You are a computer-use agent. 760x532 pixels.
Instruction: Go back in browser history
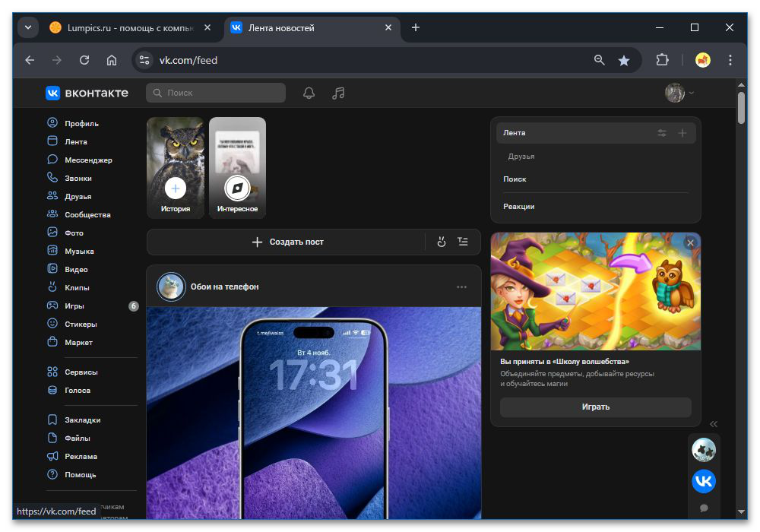30,60
